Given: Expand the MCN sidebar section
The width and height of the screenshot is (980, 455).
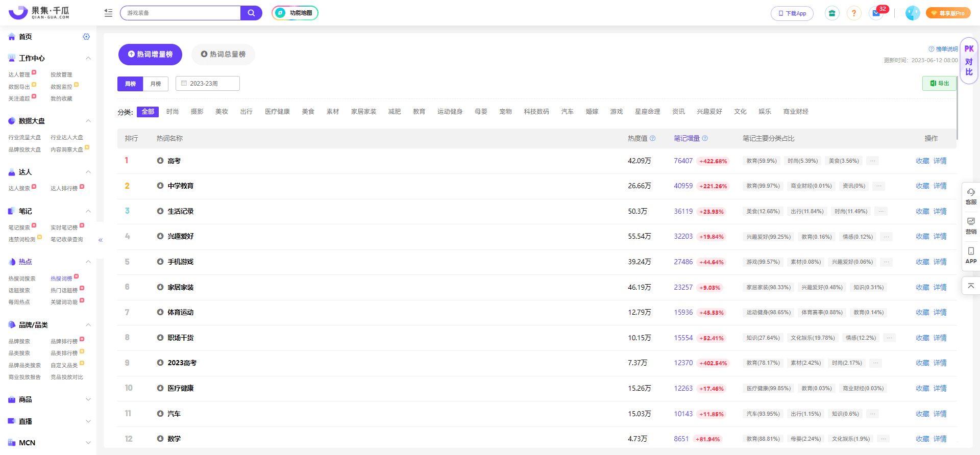Looking at the screenshot, I should pyautogui.click(x=88, y=443).
